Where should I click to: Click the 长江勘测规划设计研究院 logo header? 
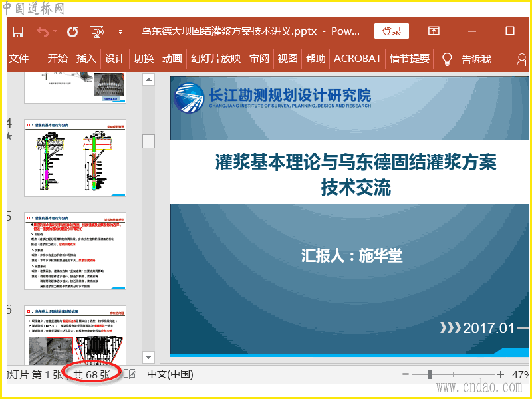click(272, 97)
